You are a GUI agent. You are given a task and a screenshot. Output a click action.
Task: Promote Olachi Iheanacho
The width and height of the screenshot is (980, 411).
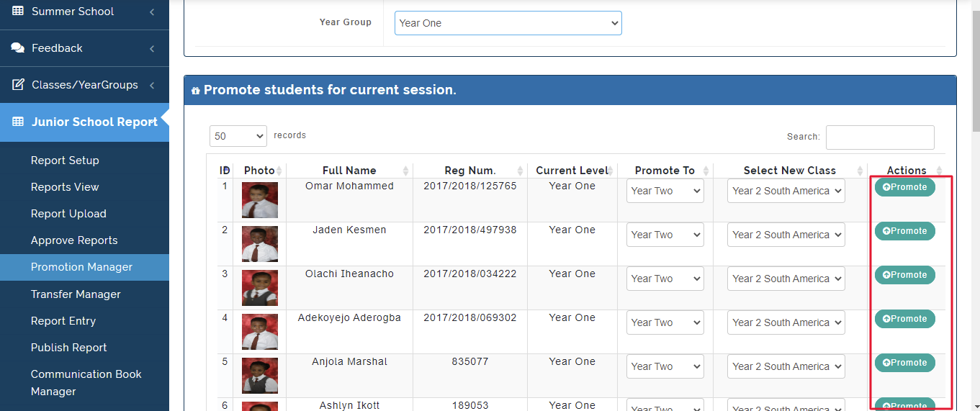pos(905,275)
